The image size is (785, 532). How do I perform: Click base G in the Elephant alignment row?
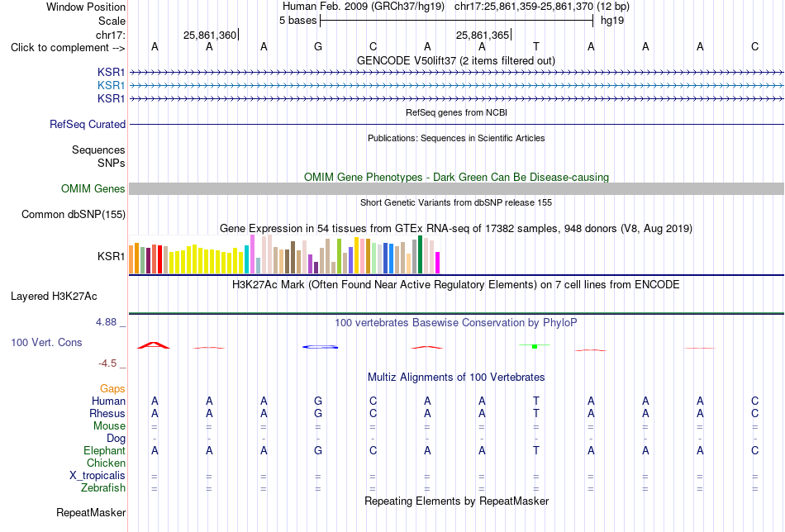click(318, 450)
